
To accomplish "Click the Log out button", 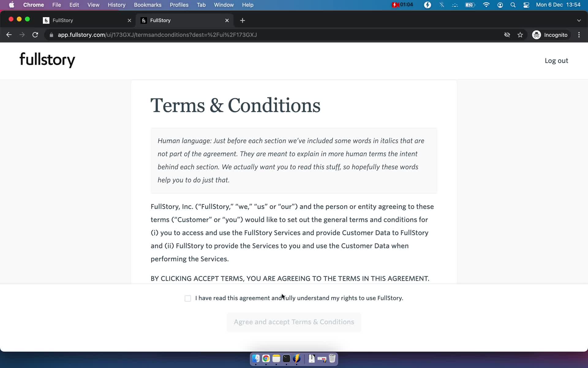I will 556,60.
